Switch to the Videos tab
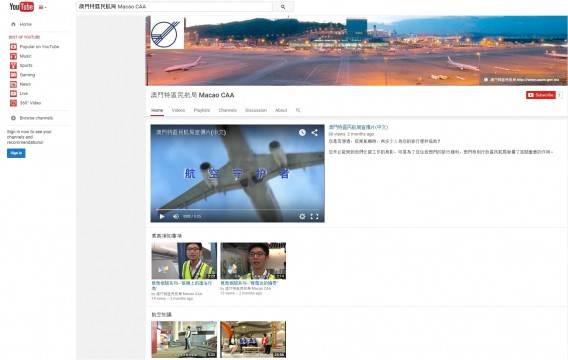568x360 pixels. click(178, 110)
